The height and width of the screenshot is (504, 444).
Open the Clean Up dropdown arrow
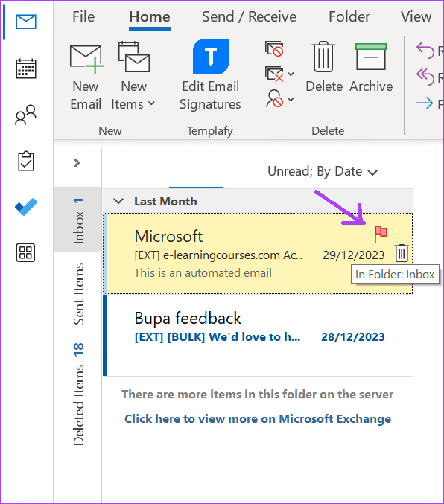click(291, 74)
